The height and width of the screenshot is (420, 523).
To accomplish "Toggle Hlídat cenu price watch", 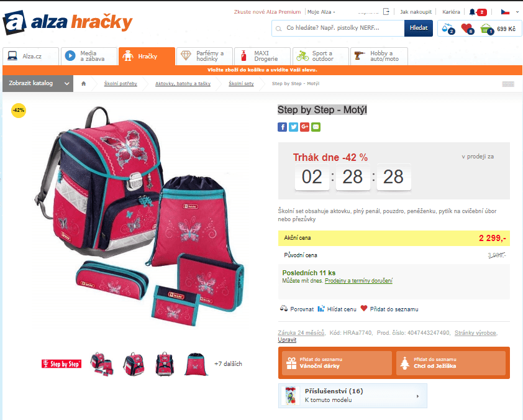I will (x=337, y=309).
